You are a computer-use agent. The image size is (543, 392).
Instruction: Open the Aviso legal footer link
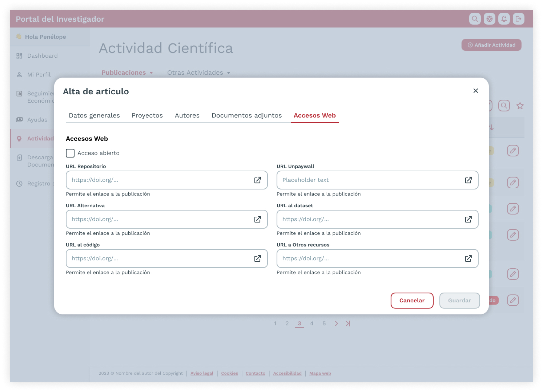(x=202, y=373)
